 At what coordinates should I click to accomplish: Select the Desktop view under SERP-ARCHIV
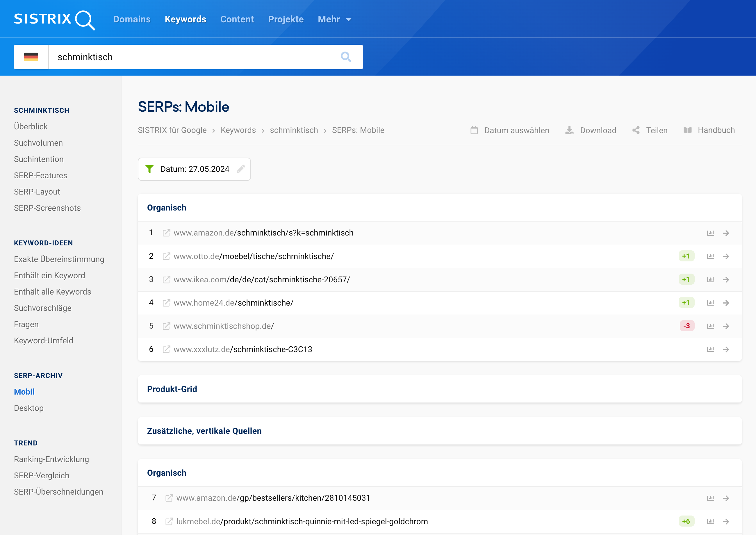tap(29, 408)
